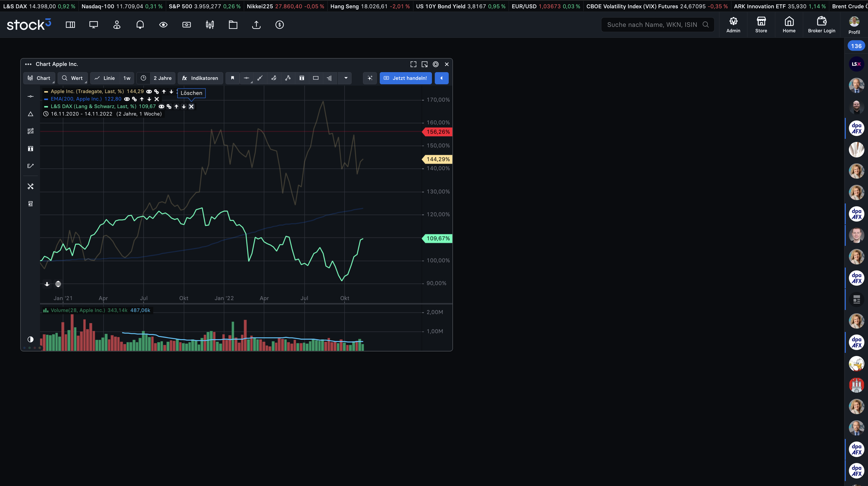Click the Nasdaq-100 ticker entry
Image resolution: width=868 pixels, height=486 pixels.
(122, 6)
